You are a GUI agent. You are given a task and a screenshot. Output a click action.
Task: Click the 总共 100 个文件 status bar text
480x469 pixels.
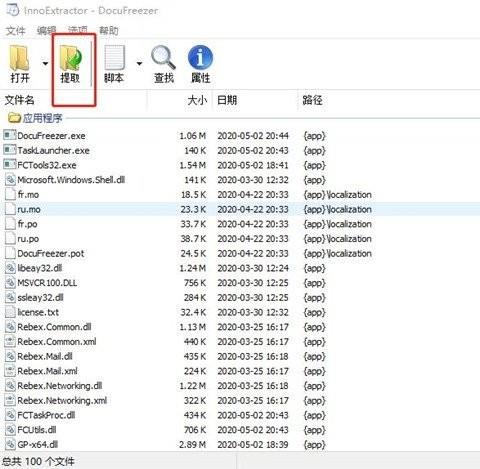[x=38, y=461]
